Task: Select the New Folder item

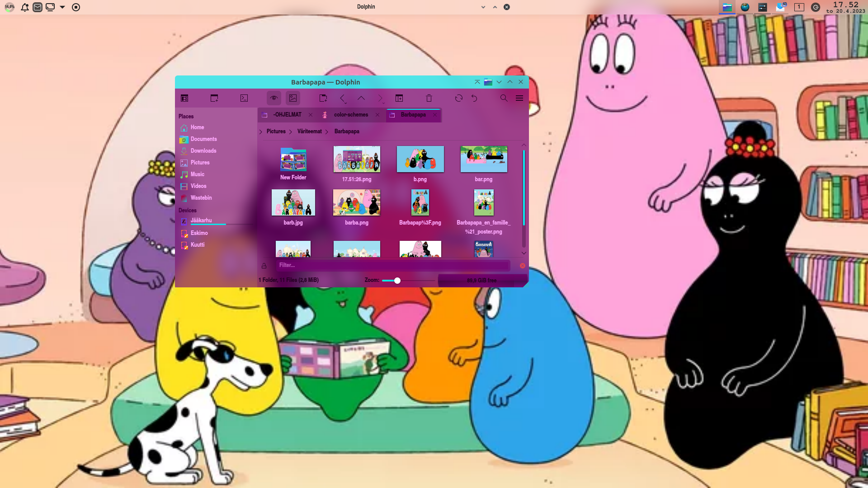Action: point(293,164)
